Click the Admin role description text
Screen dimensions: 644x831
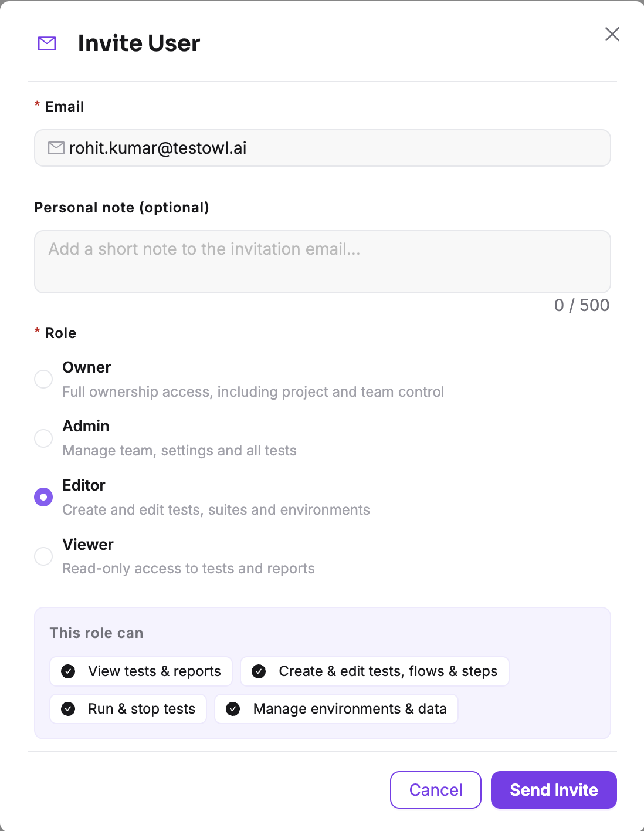tap(179, 451)
